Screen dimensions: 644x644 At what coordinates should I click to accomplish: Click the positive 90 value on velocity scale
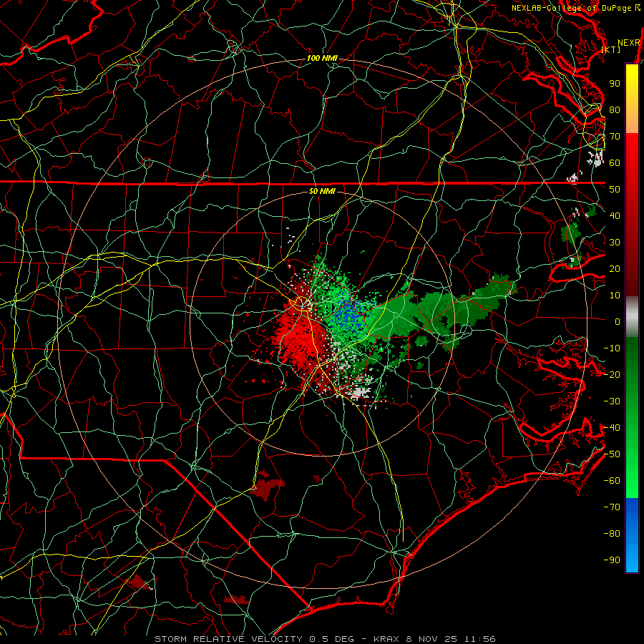tap(615, 84)
